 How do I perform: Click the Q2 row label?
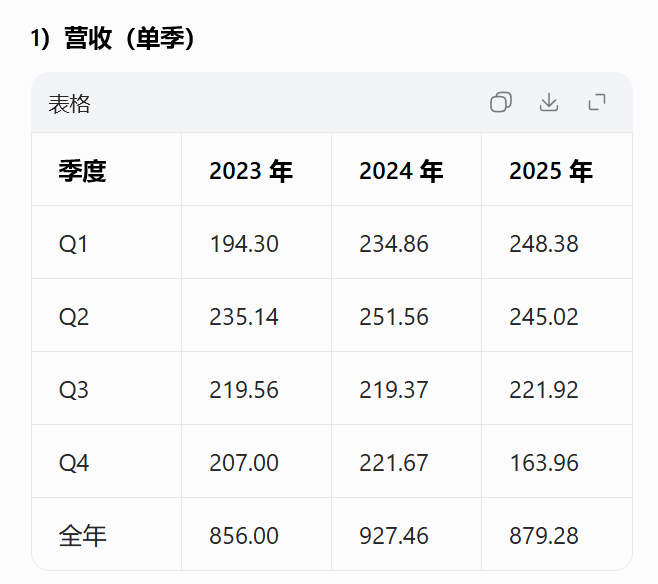tap(74, 317)
